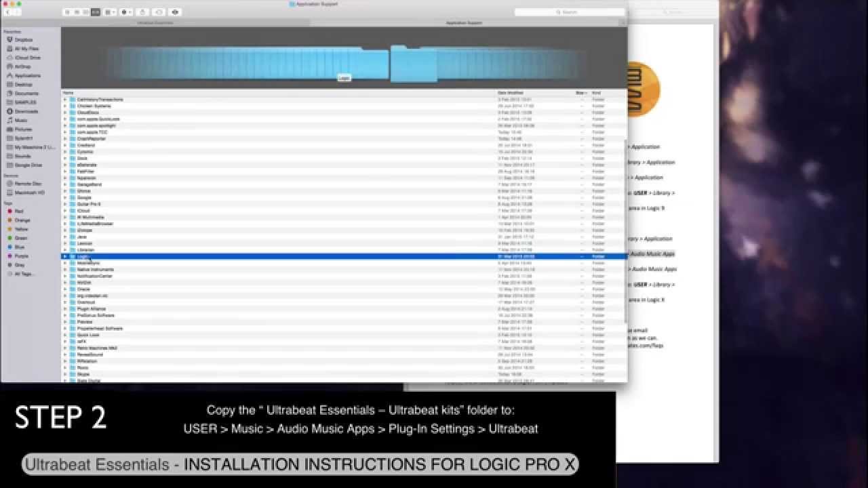Select the Overloud folder row

coord(343,302)
